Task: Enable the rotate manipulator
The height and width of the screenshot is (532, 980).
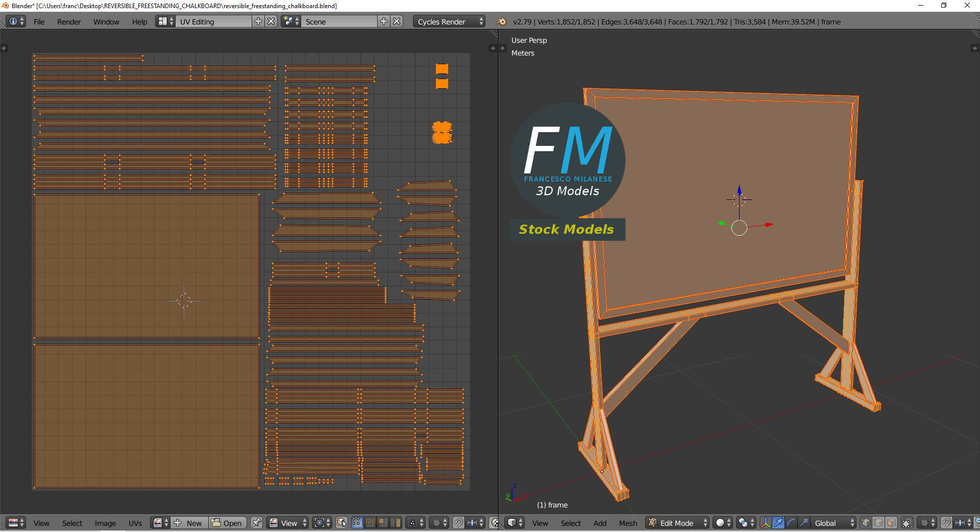Action: click(791, 523)
